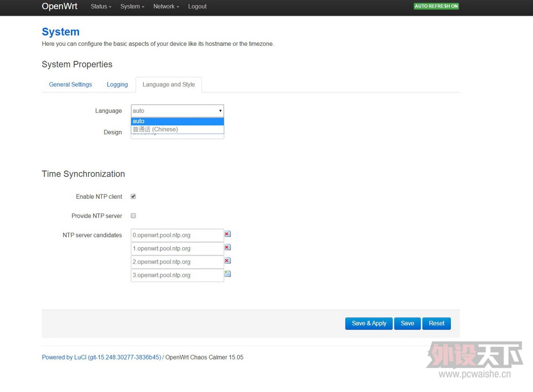Viewport: 533px width, 392px height.
Task: Edit the 0.openwrt.pool.ntp.org field
Action: [177, 235]
